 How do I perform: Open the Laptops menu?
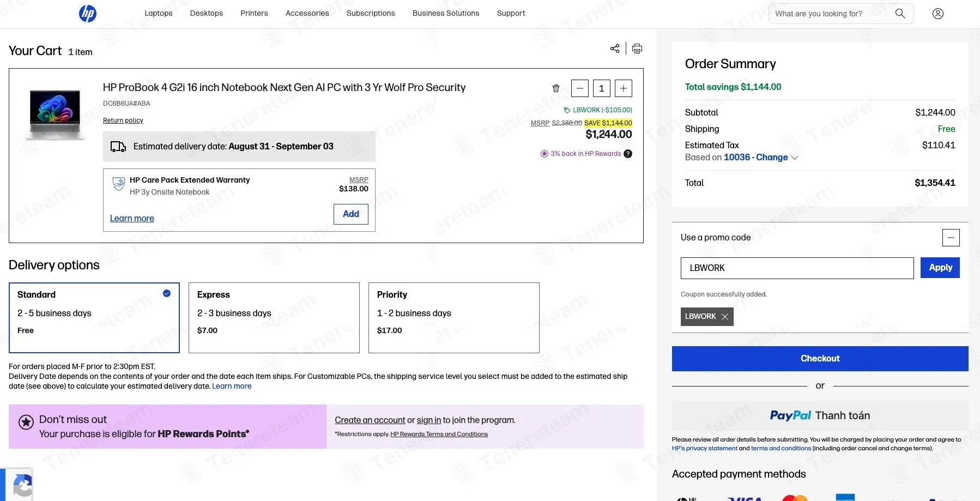[x=159, y=13]
